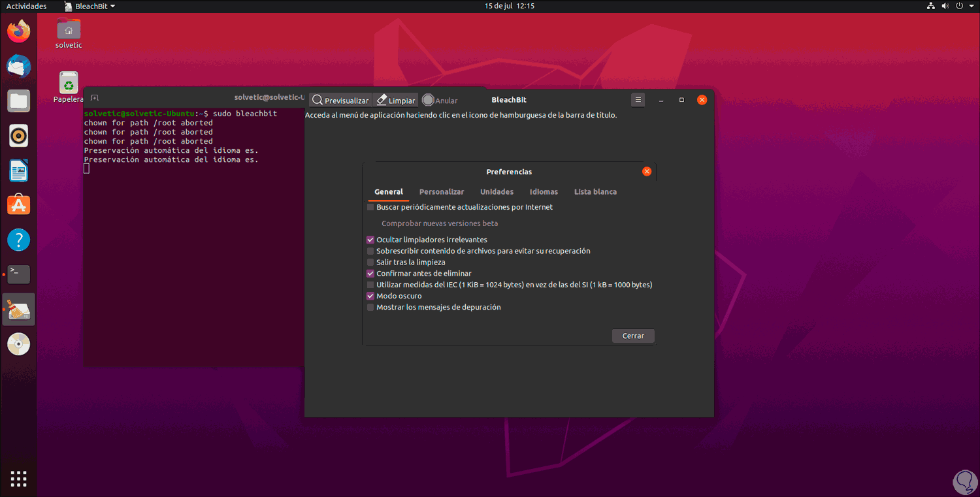Select the BleachBit icon in the dock
Viewport: 980px width, 497px height.
coord(19,310)
